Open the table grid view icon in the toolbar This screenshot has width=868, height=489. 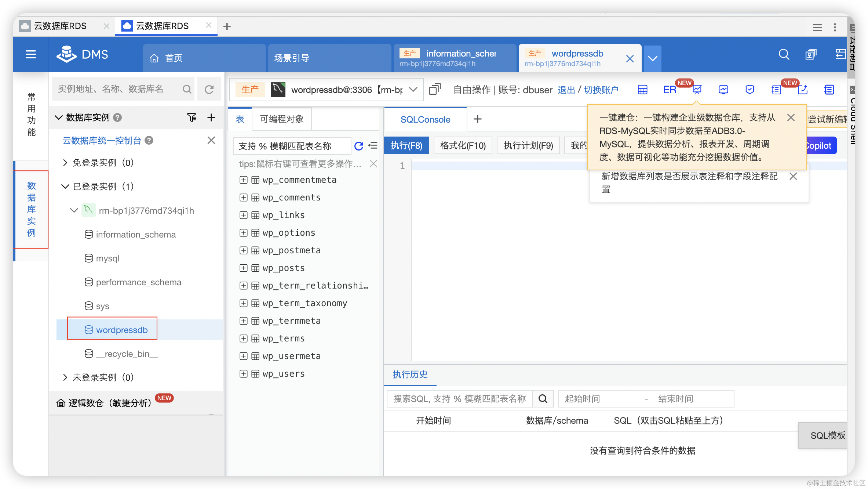coord(642,90)
